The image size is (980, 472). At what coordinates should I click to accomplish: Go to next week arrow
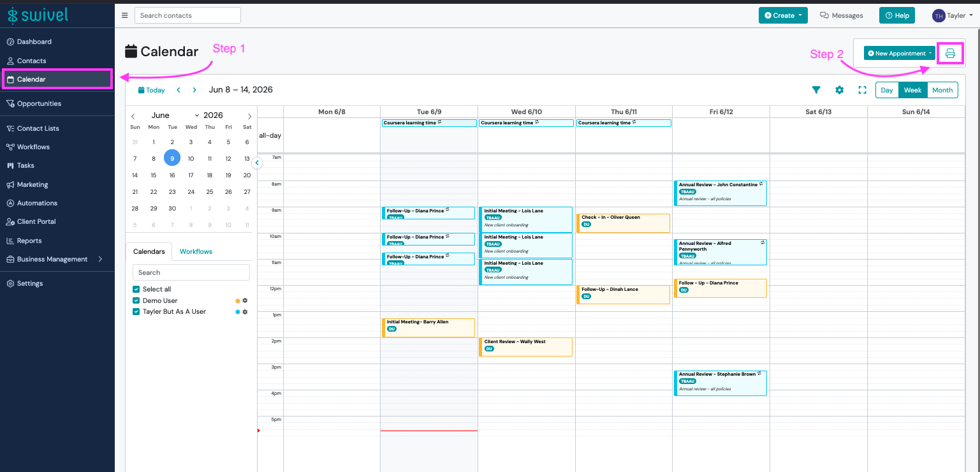(194, 90)
